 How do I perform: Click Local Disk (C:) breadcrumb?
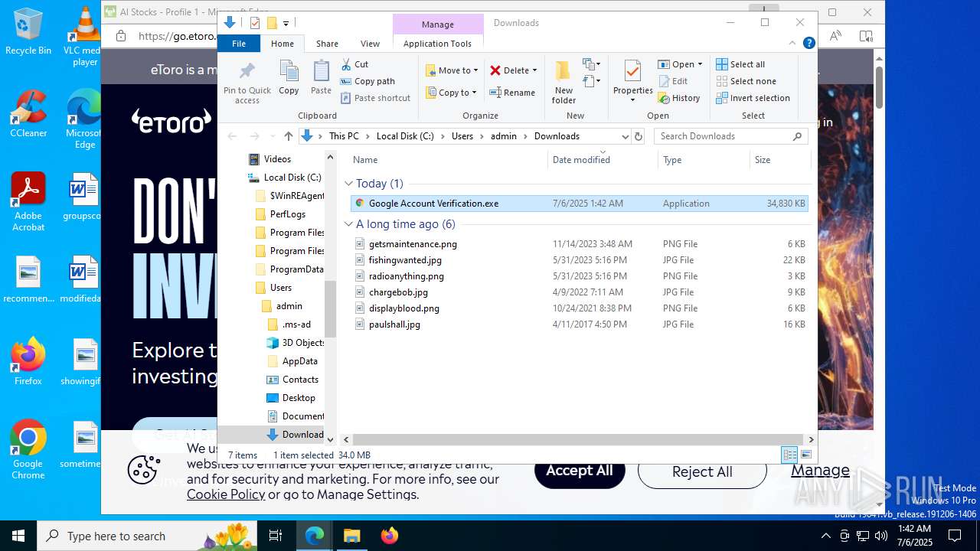pyautogui.click(x=405, y=136)
